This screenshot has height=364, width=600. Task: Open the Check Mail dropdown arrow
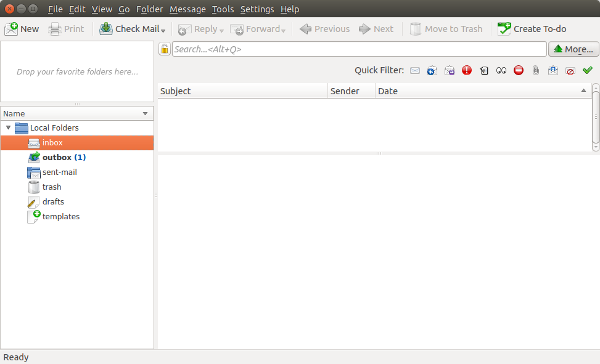click(163, 30)
